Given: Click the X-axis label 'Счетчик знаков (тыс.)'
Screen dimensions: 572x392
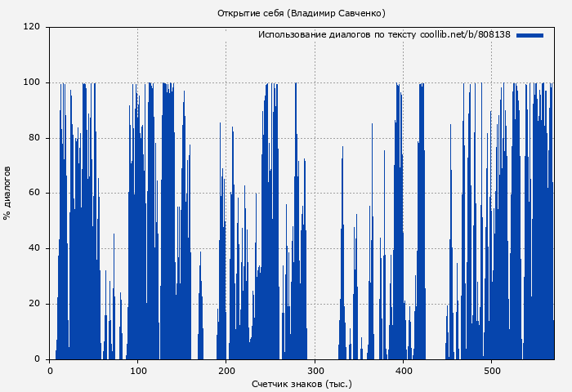Looking at the screenshot, I should (x=302, y=383).
